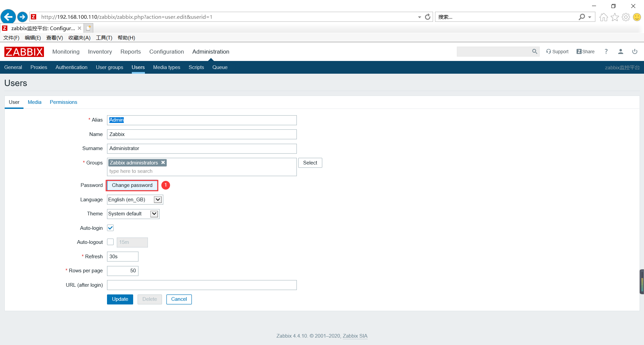Open the General submenu
Viewport: 644px width, 345px height.
[x=13, y=67]
